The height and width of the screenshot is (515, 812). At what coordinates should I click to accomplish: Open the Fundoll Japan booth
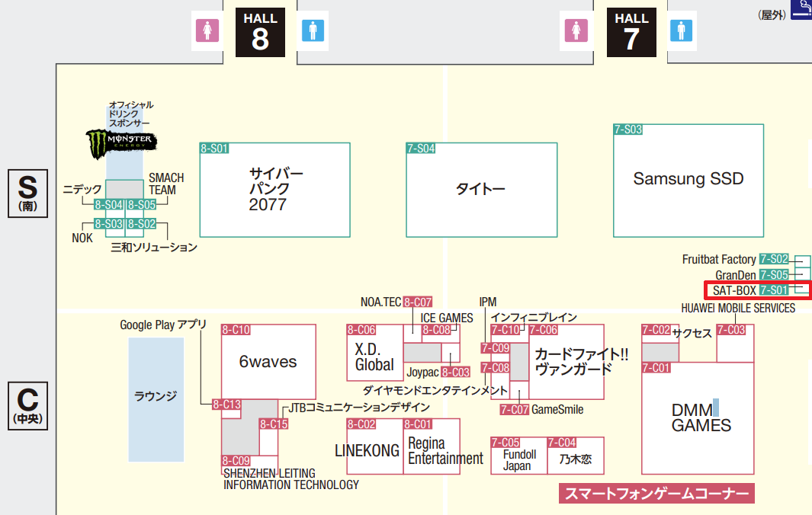(519, 456)
